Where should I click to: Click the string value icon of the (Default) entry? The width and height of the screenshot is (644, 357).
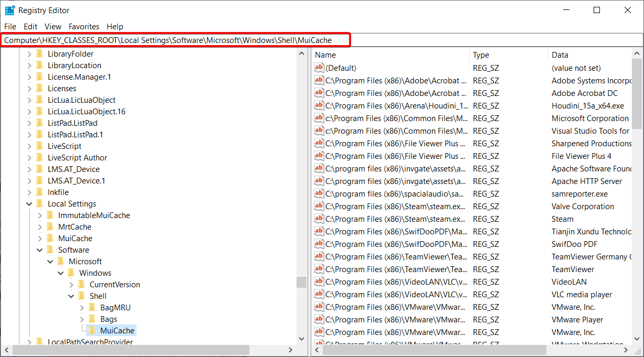coord(319,68)
